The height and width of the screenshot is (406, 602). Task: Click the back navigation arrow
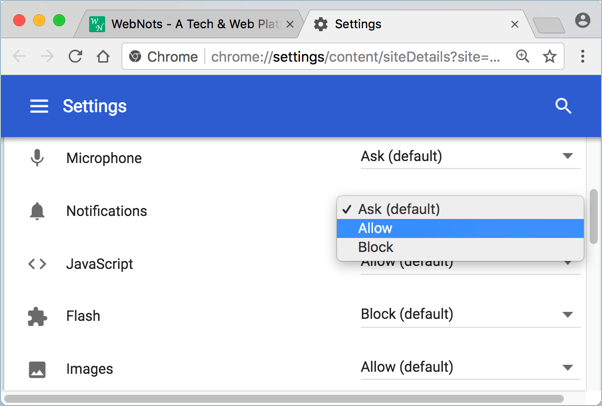[x=20, y=57]
